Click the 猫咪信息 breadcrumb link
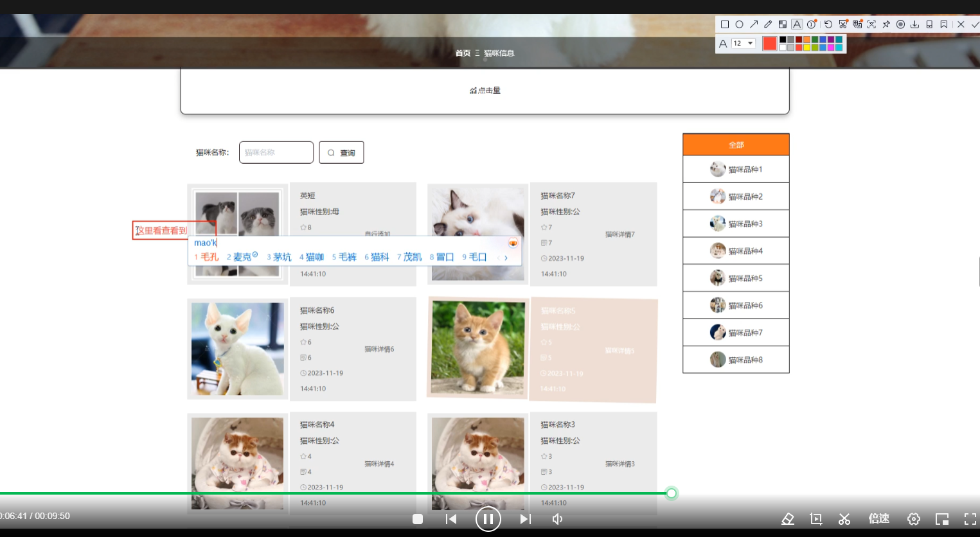980x537 pixels. (499, 53)
